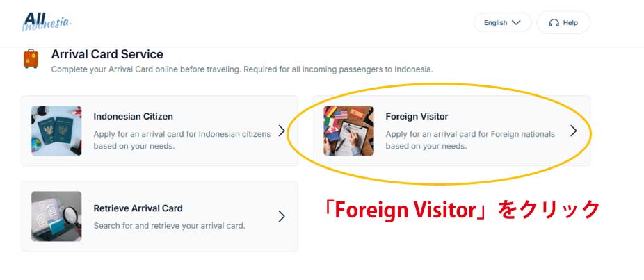This screenshot has height=280, width=644.
Task: Click the orange suitcase icon
Action: click(x=31, y=58)
